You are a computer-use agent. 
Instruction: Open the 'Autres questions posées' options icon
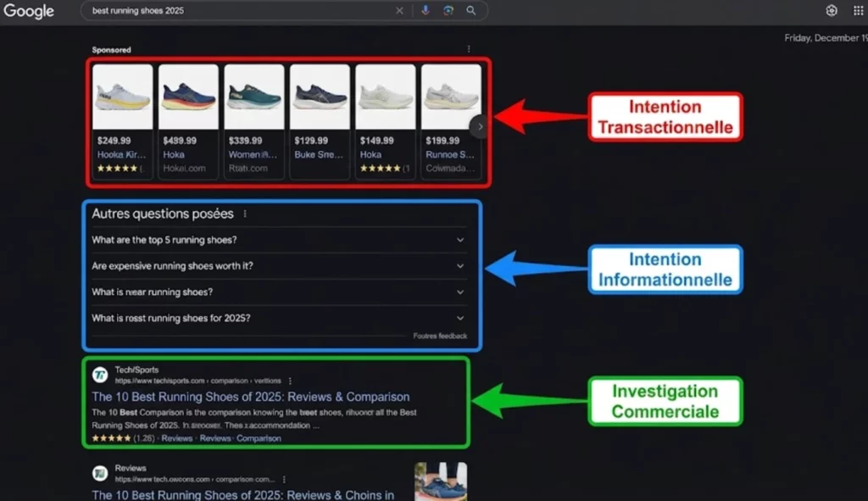pyautogui.click(x=245, y=214)
